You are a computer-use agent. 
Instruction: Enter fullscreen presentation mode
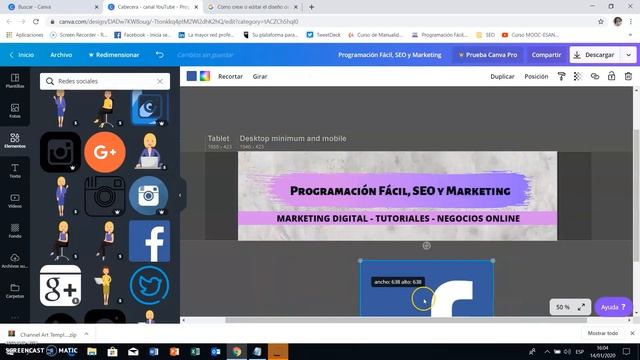click(x=581, y=307)
